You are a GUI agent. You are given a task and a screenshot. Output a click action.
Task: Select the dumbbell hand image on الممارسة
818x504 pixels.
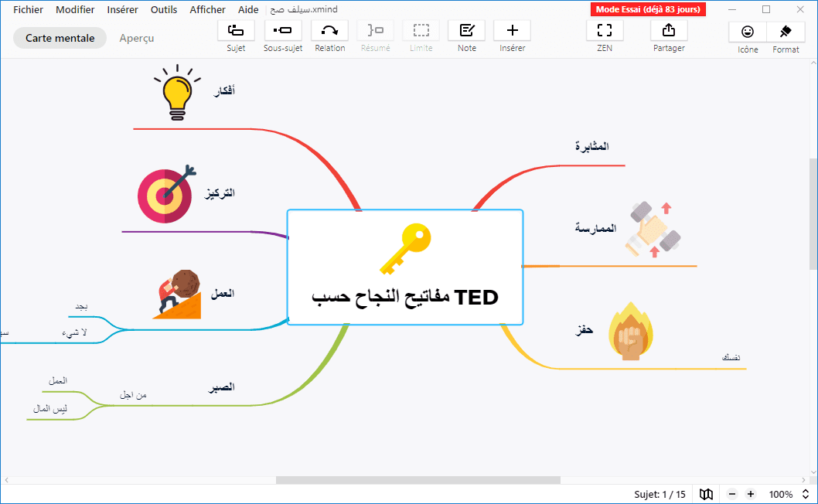pos(655,230)
